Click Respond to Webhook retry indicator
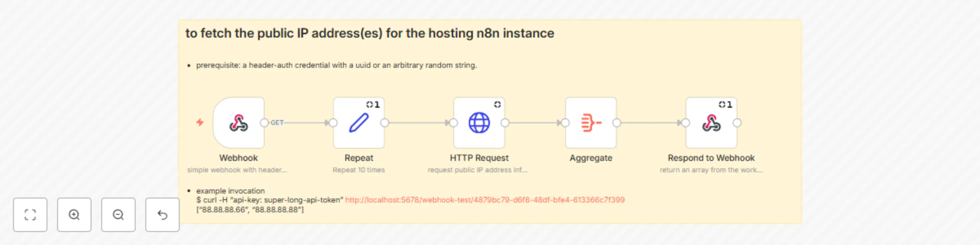The image size is (980, 245). point(725,105)
